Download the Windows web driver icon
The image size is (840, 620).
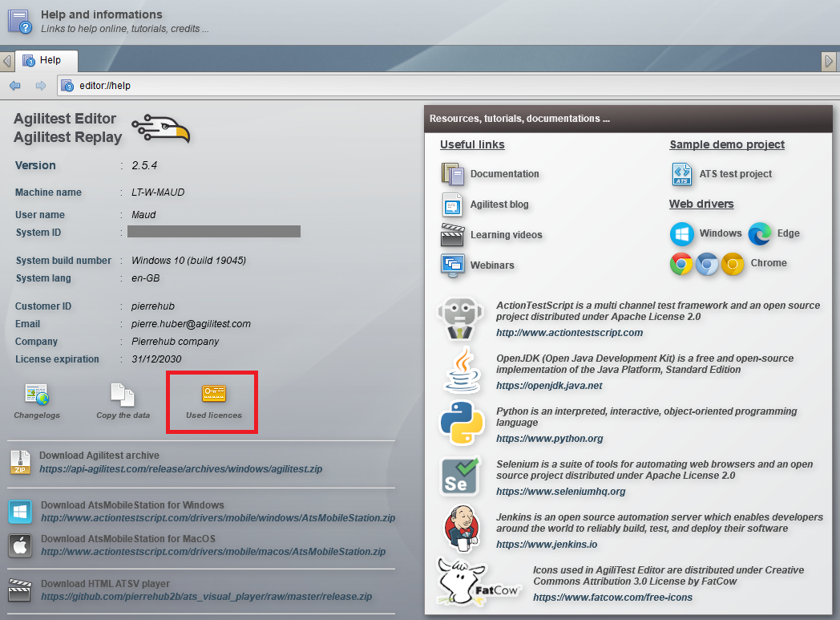click(x=681, y=233)
